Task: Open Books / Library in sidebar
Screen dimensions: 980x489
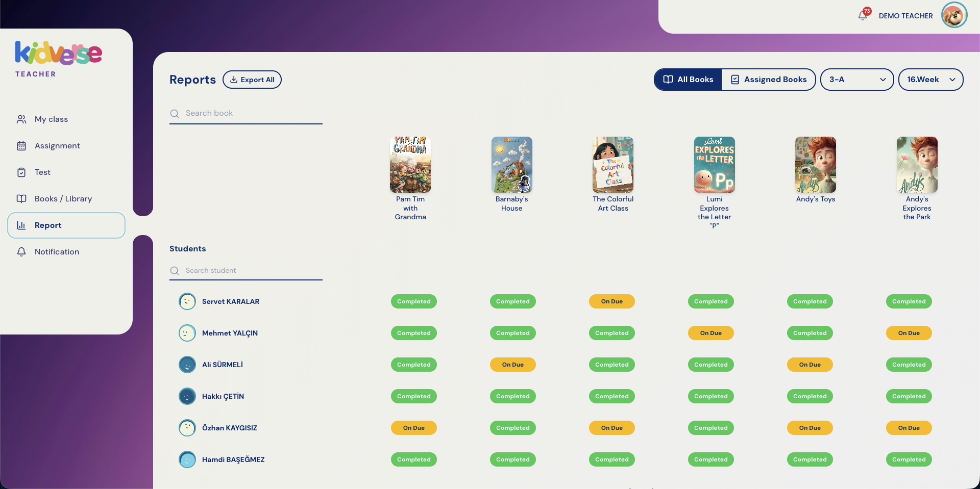Action: pyautogui.click(x=63, y=198)
